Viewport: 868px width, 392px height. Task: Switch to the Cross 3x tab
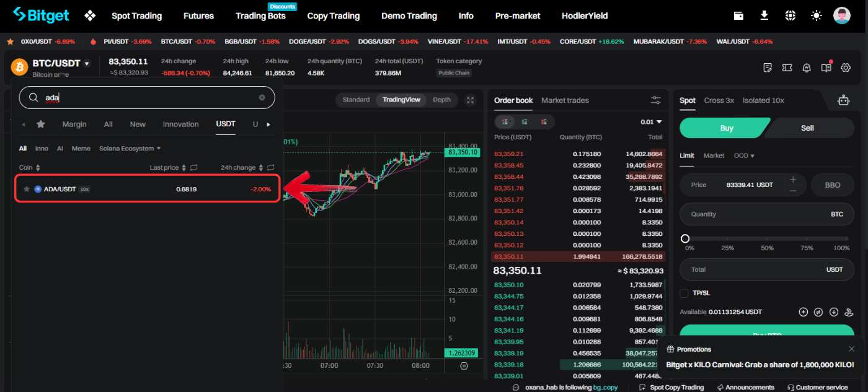click(x=719, y=100)
